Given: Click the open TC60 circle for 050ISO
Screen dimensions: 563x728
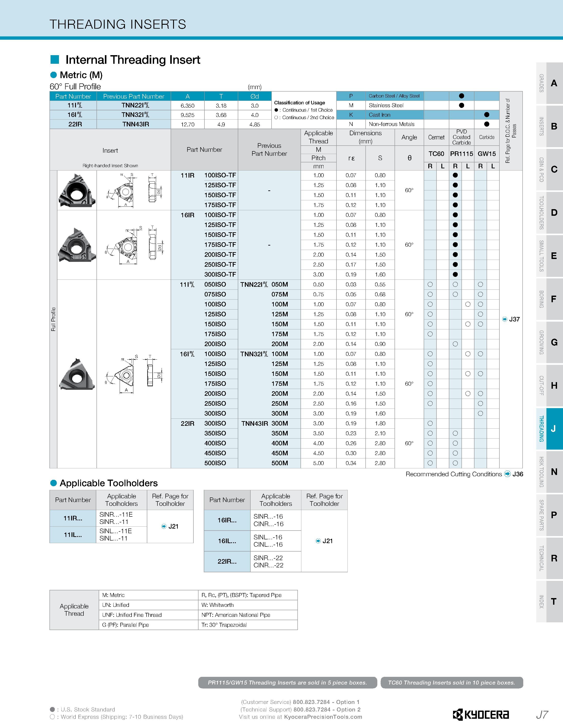Looking at the screenshot, I should click(430, 284).
